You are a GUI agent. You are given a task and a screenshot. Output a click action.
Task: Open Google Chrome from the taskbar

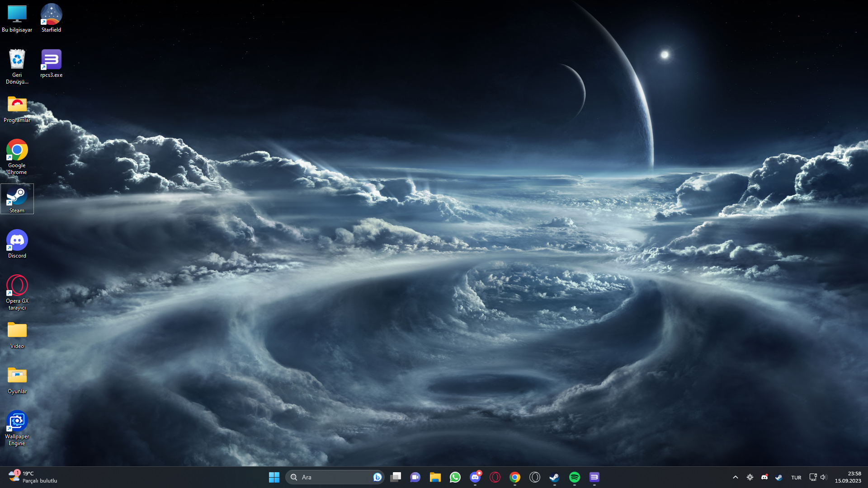point(515,477)
